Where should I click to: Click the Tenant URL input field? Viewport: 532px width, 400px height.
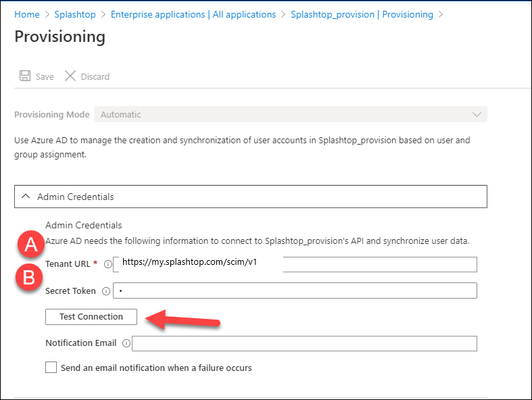pos(295,264)
